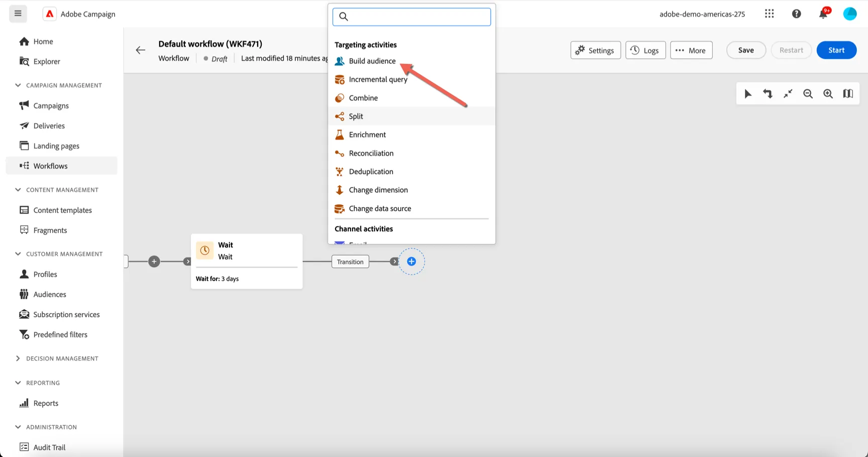
Task: Zoom in on the workflow canvas
Action: point(828,94)
